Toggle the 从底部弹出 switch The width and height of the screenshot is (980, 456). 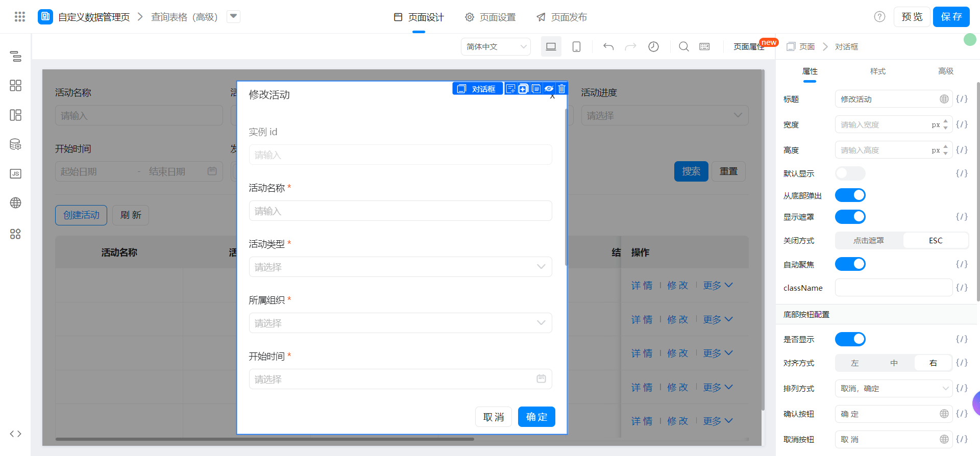tap(850, 195)
